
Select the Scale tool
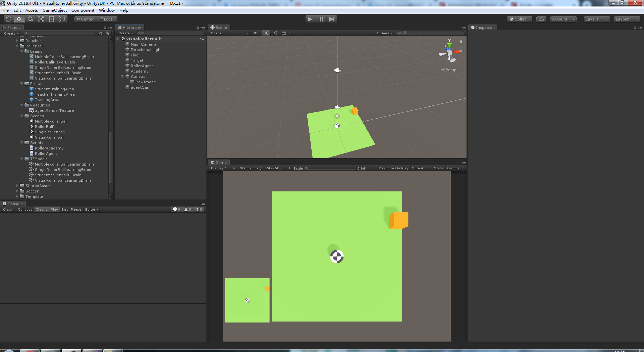point(41,19)
